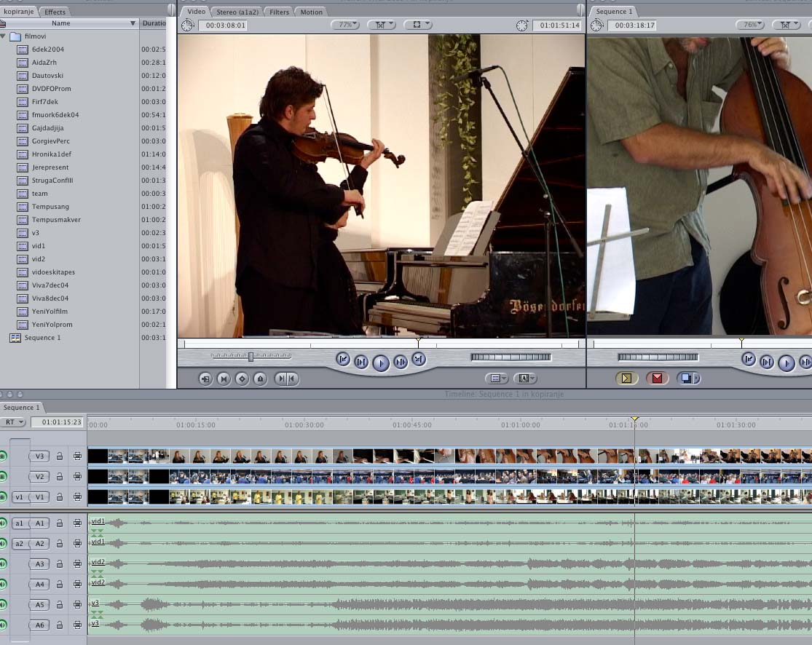The height and width of the screenshot is (645, 812).
Task: Switch to Effects tab in Browser
Action: (x=55, y=12)
